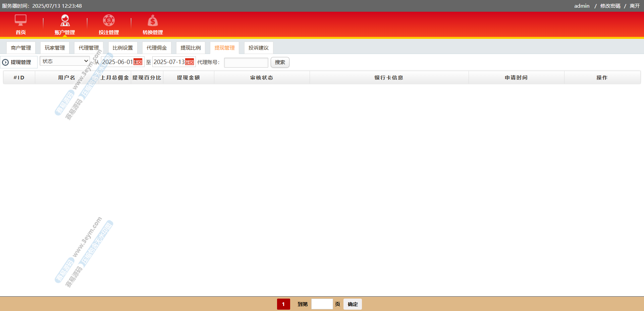Select the 代理佣金 tab
644x311 pixels.
click(x=157, y=48)
